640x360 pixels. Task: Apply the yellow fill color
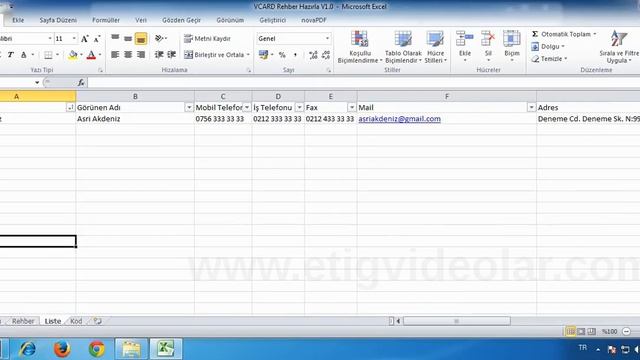73,55
